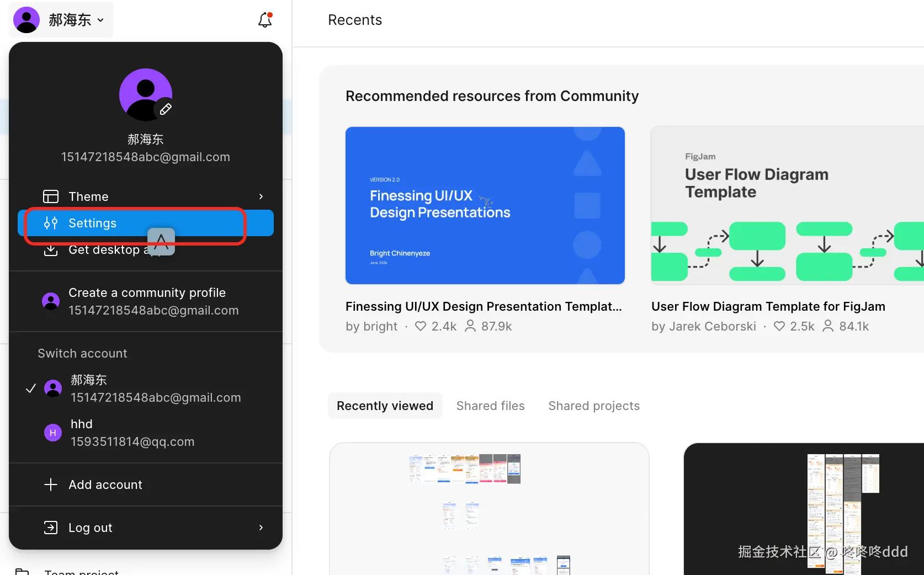This screenshot has height=575, width=924.
Task: Open the Log out submenu
Action: pos(146,528)
